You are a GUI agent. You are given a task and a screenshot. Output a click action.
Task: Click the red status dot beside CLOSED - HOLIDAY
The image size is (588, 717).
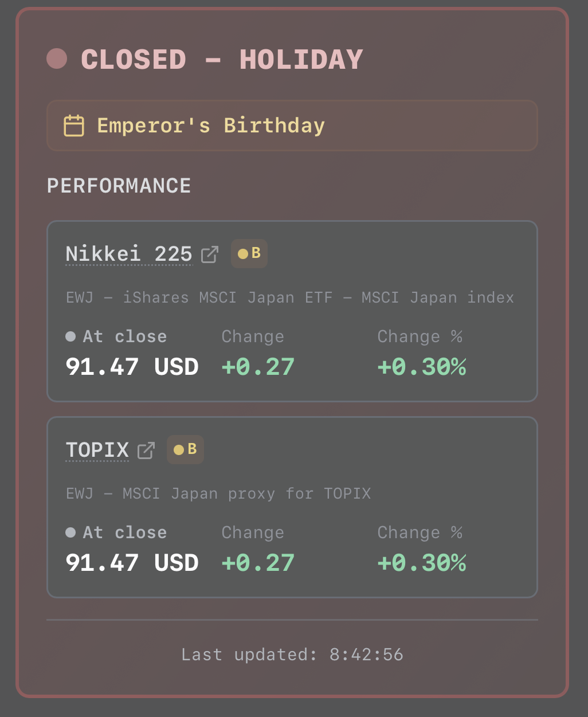click(57, 58)
